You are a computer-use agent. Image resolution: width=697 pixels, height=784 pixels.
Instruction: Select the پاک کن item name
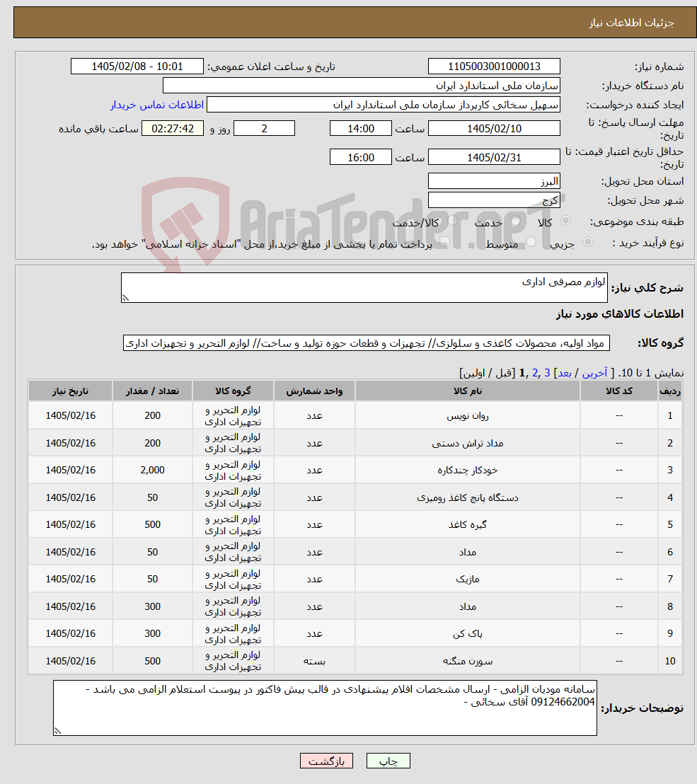tap(468, 633)
